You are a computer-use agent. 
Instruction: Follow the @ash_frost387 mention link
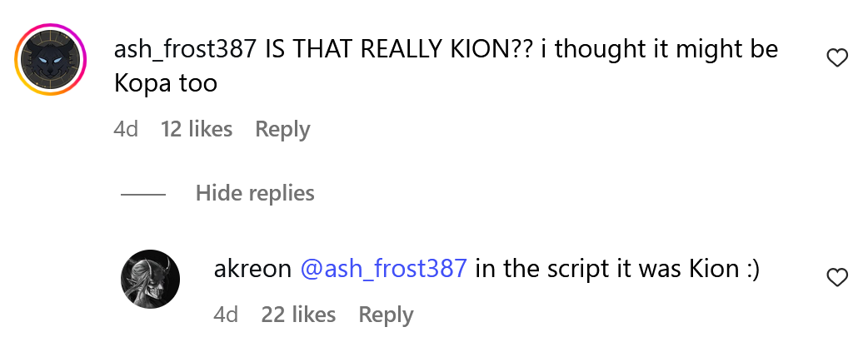coord(383,269)
